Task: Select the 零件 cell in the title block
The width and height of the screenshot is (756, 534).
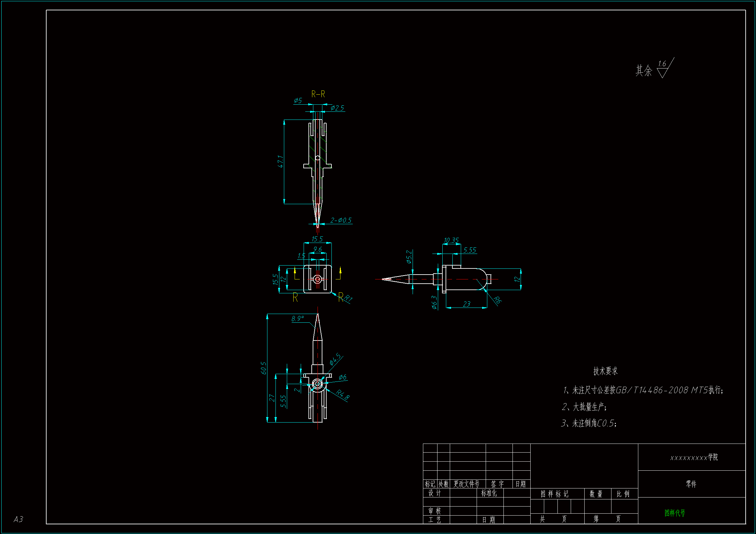Action: 691,484
